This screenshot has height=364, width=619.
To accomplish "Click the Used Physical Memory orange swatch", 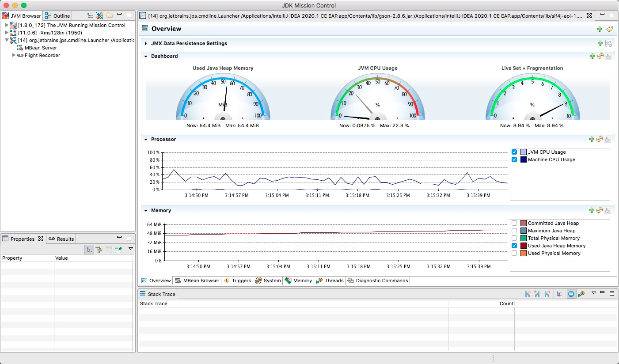I will 524,253.
